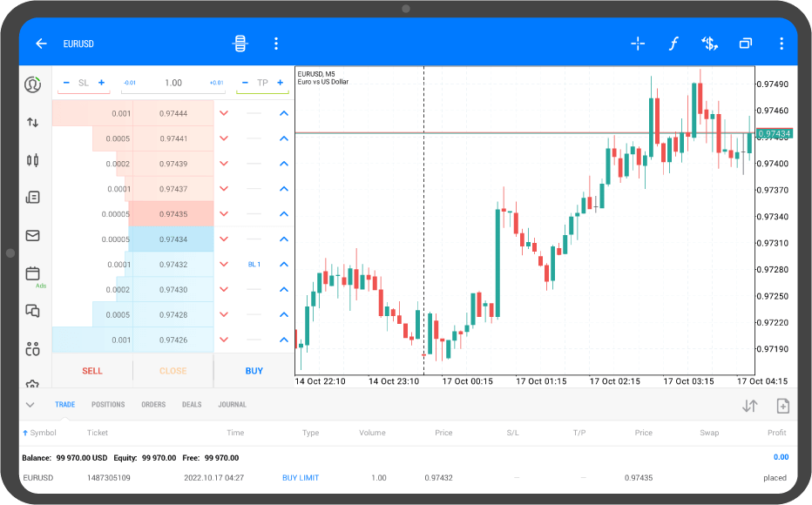Open the indicators function icon
This screenshot has height=505, width=812.
tap(673, 44)
